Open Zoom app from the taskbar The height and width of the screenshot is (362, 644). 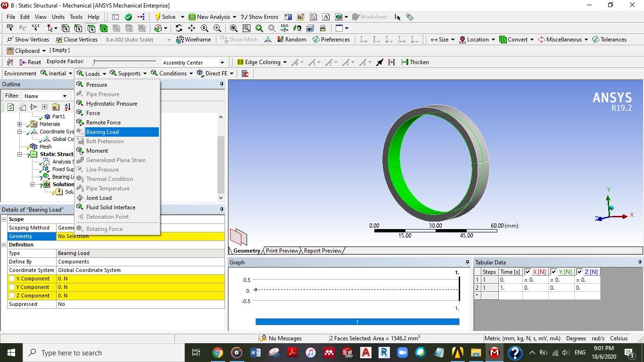coord(402,353)
